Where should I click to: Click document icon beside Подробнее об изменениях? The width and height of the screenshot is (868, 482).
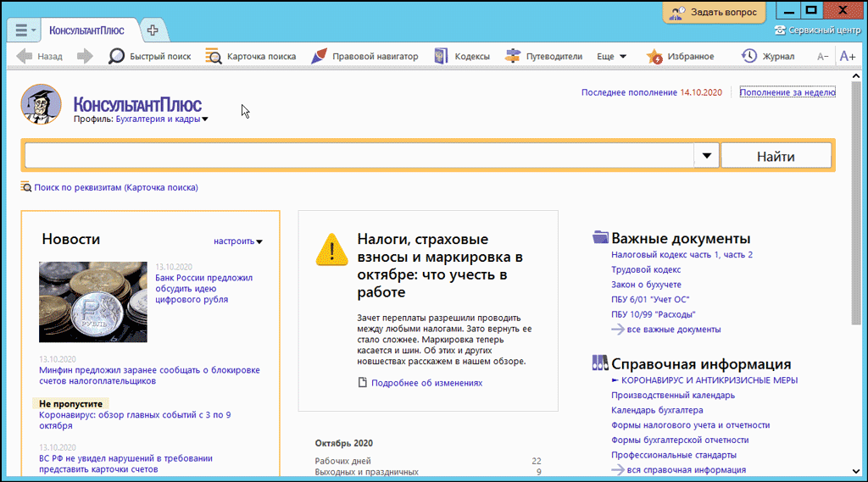(362, 382)
